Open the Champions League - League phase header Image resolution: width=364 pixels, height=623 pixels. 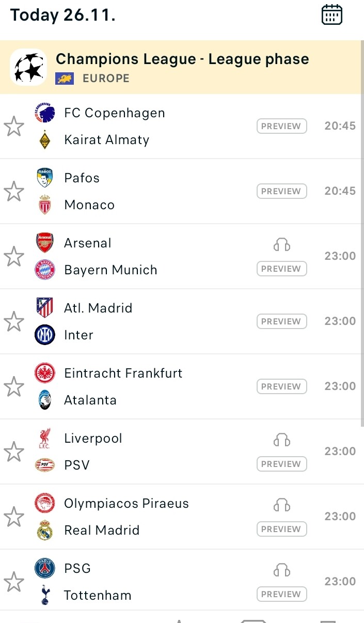(x=182, y=59)
